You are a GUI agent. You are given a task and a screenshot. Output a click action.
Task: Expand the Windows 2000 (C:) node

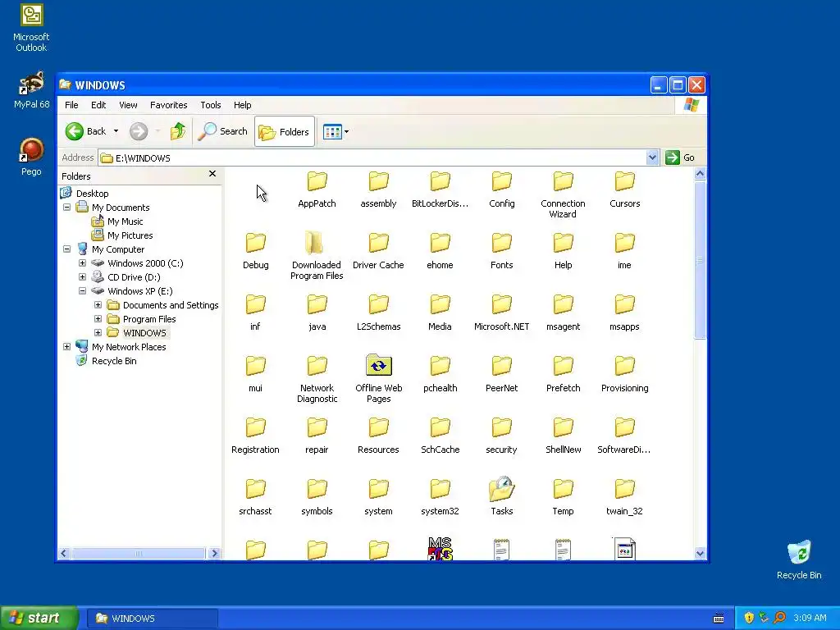pyautogui.click(x=83, y=262)
